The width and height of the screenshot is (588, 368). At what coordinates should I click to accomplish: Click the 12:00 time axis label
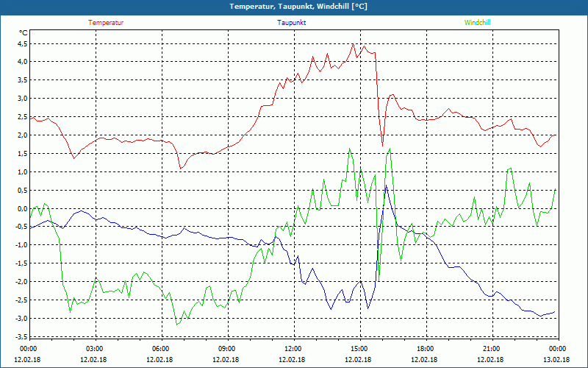click(293, 349)
